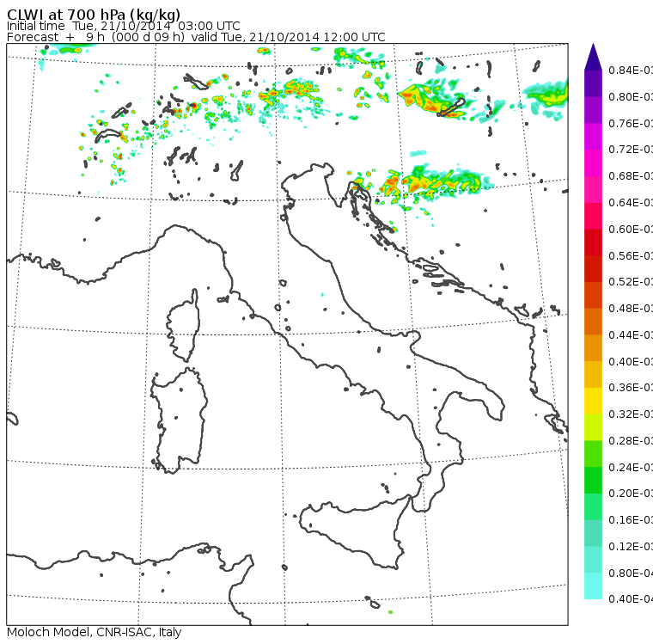The width and height of the screenshot is (653, 644).
Task: Click the colorbar swatch between 0.68E-03 and 0.72E-03
Action: click(x=593, y=163)
